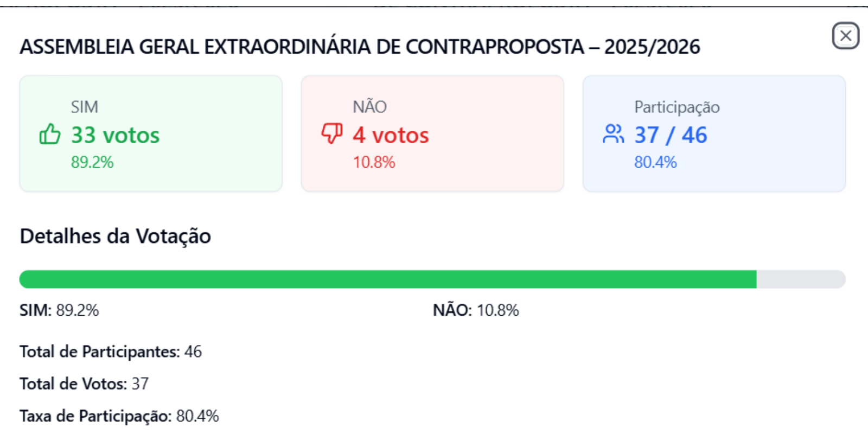Click the red thumbs-down icon
This screenshot has width=868, height=434.
(x=332, y=134)
